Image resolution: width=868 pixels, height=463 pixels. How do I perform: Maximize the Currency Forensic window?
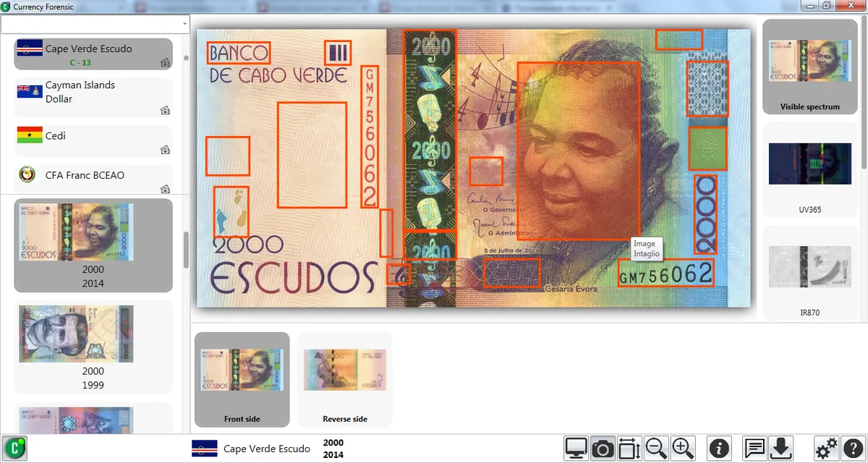coord(826,6)
